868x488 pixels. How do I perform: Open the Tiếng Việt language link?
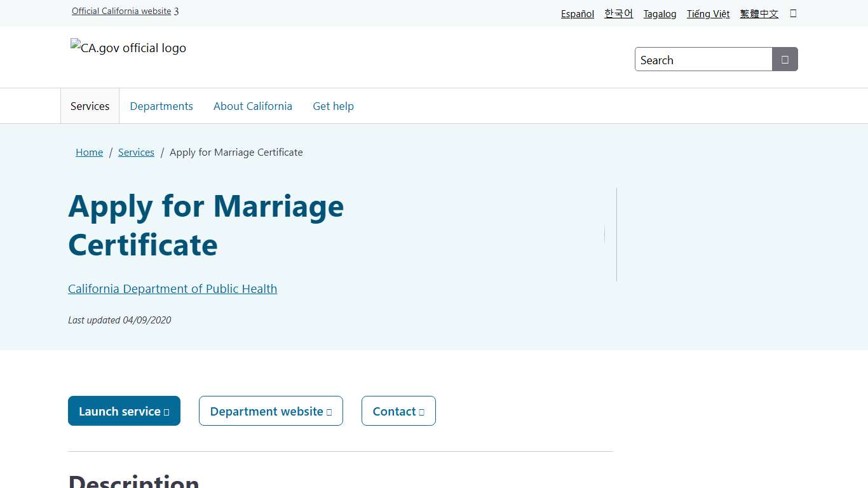coord(708,13)
